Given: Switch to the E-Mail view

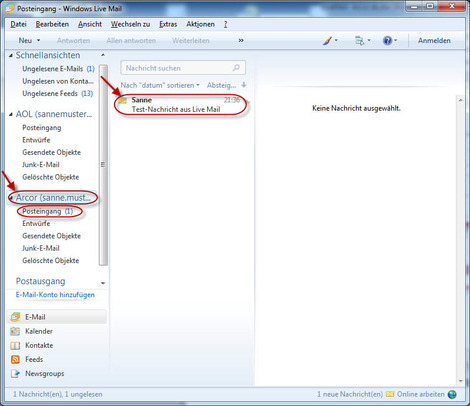Looking at the screenshot, I should pyautogui.click(x=57, y=317).
